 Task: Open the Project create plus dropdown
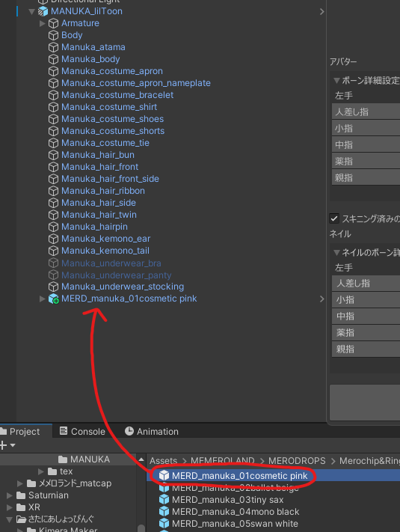tap(7, 445)
